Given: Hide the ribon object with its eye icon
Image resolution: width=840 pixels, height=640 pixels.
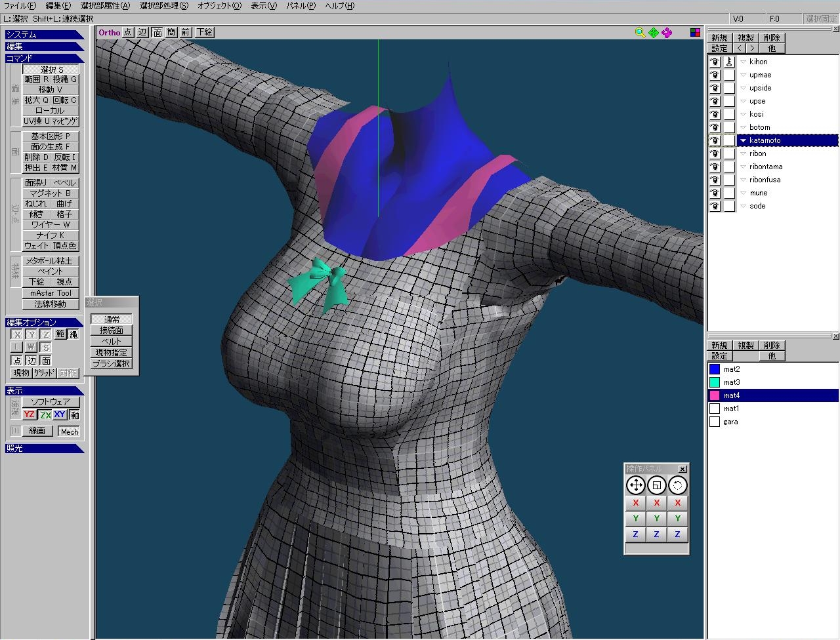Looking at the screenshot, I should coord(715,153).
